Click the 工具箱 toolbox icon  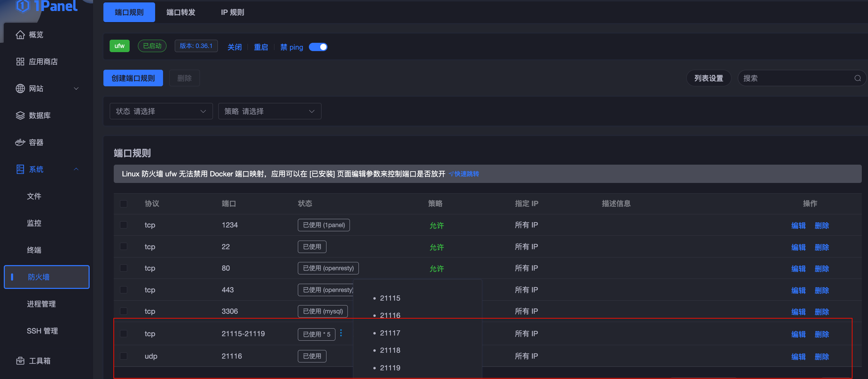20,361
